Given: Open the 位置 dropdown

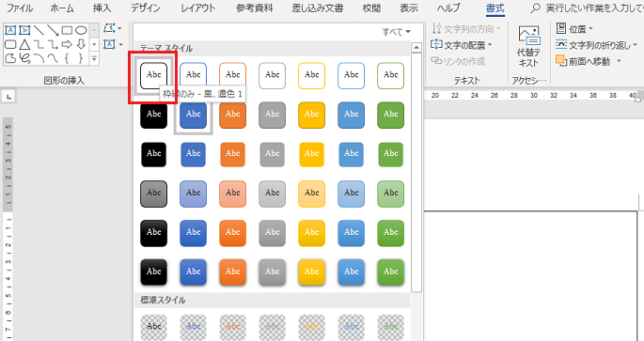Looking at the screenshot, I should coord(574,29).
